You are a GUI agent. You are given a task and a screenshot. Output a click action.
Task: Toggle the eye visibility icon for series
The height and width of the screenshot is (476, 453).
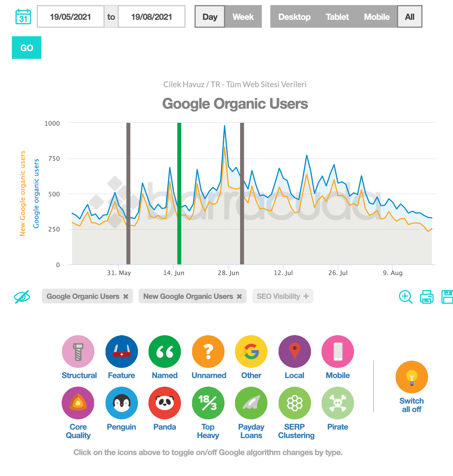(x=22, y=297)
